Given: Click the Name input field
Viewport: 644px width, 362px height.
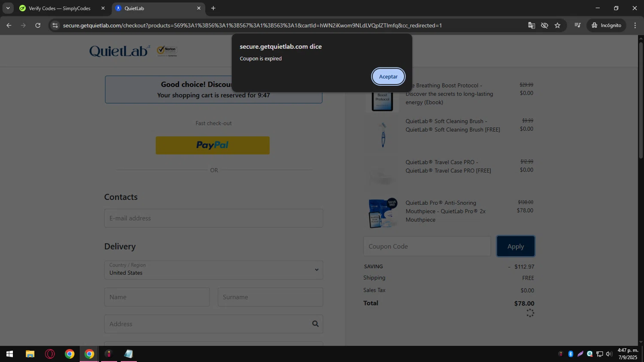Looking at the screenshot, I should [157, 297].
